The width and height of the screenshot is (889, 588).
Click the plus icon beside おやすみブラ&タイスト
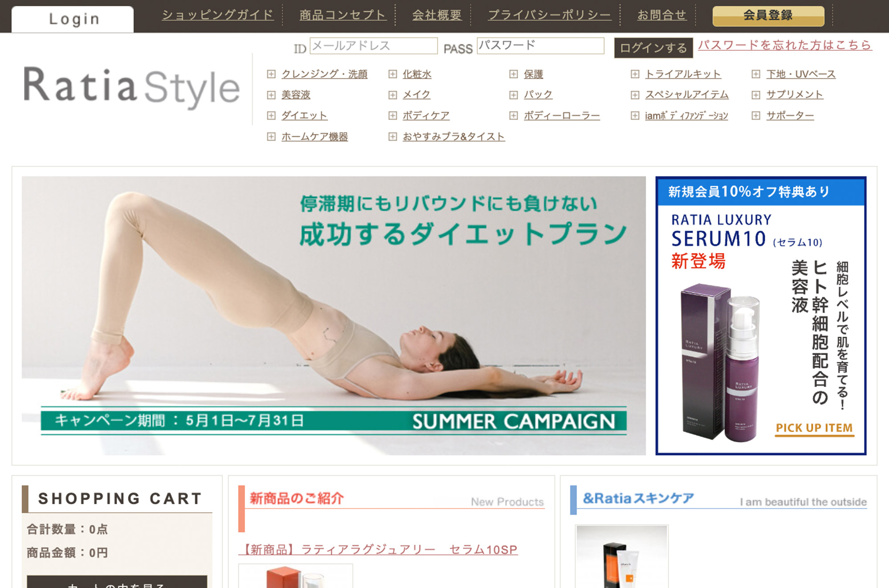click(392, 137)
